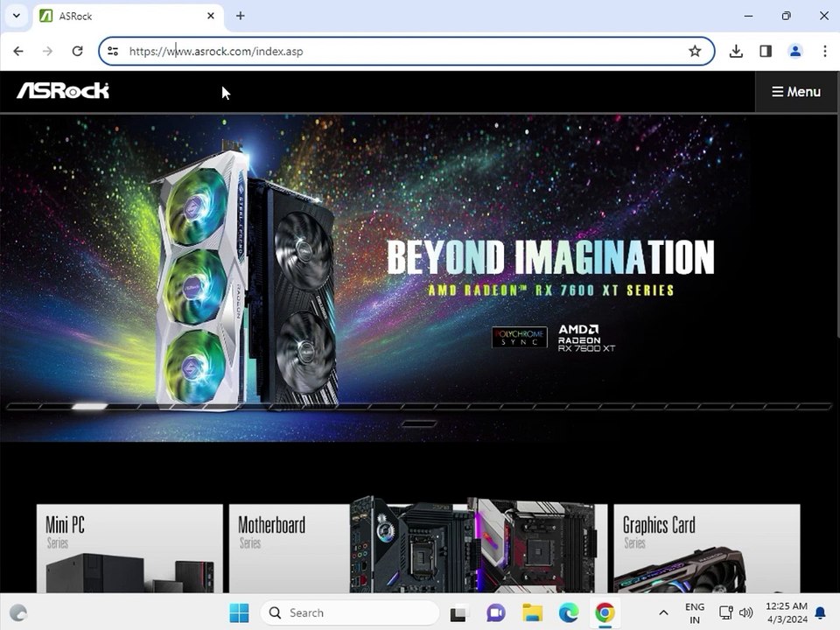
Task: Open the volume speaker tray icon
Action: coord(745,612)
